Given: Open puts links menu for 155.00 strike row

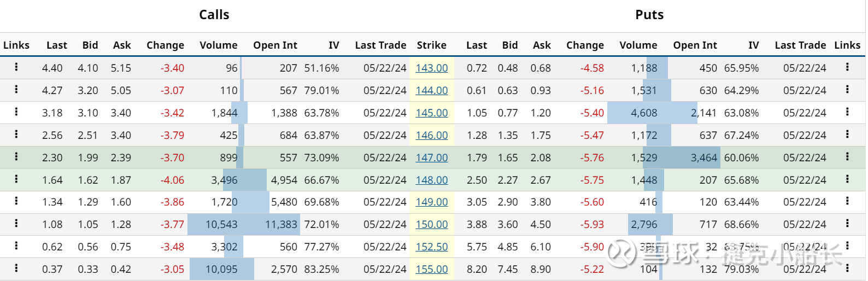Looking at the screenshot, I should pos(847,268).
